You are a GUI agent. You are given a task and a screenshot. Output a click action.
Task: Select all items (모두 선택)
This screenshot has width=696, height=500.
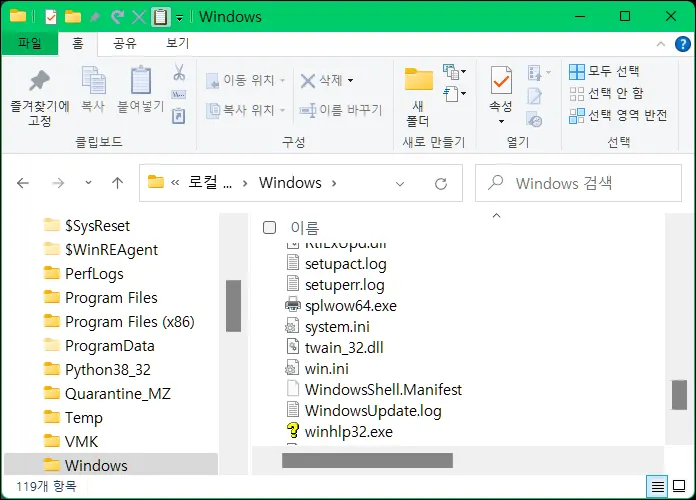coord(604,71)
